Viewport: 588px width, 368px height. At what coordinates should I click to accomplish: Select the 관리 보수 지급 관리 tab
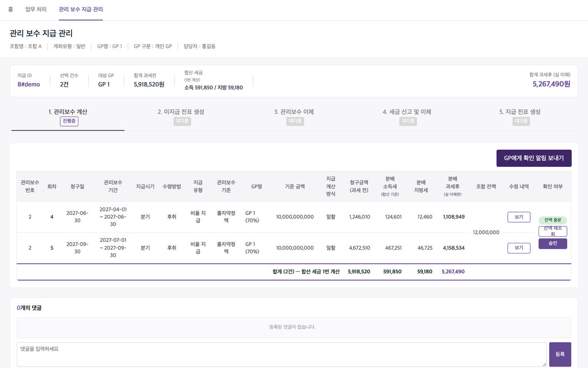pos(81,9)
